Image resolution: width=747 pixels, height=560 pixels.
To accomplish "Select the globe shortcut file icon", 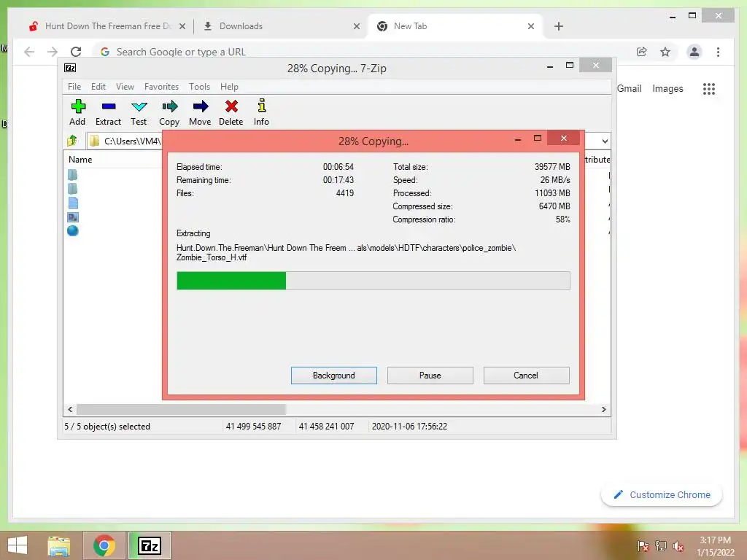I will [x=73, y=230].
